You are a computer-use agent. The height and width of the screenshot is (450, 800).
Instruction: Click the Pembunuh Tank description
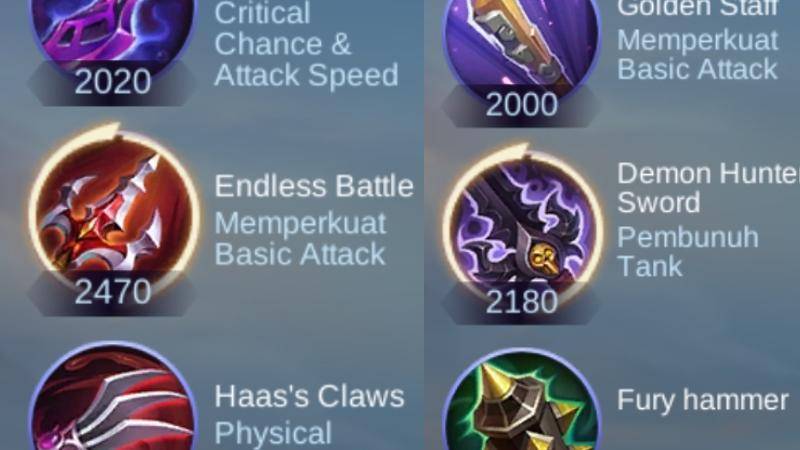pos(688,252)
